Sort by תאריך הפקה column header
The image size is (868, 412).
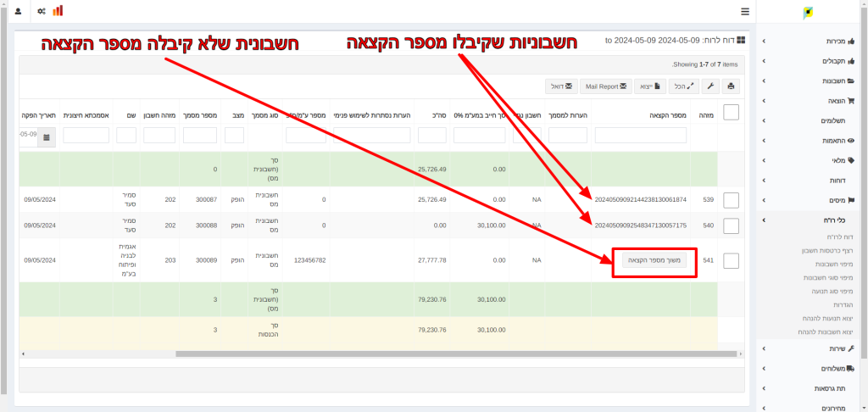click(39, 115)
